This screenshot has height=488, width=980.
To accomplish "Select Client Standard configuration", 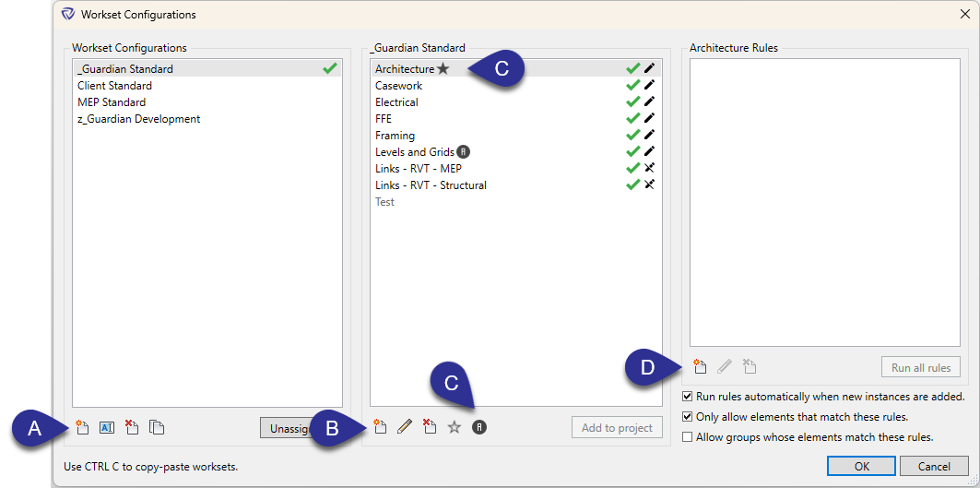I will (207, 86).
